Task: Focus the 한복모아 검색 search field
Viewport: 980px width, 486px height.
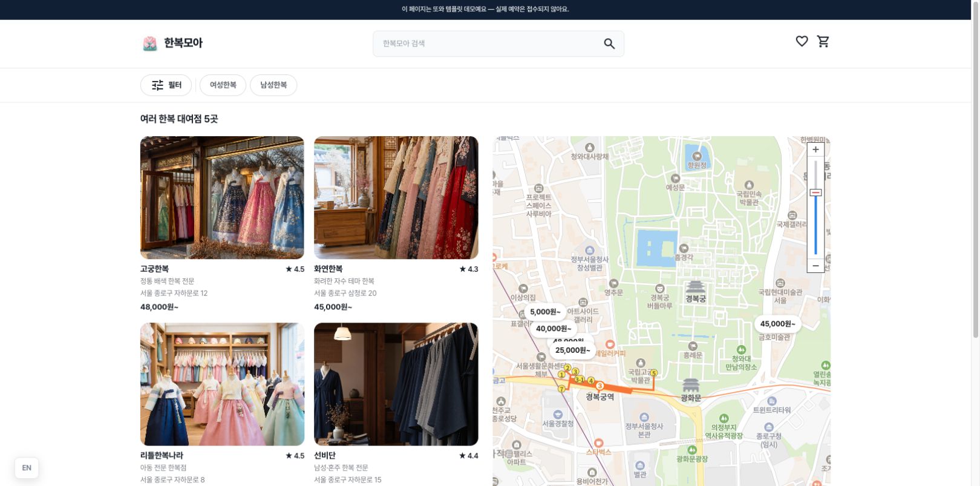Action: tap(490, 44)
